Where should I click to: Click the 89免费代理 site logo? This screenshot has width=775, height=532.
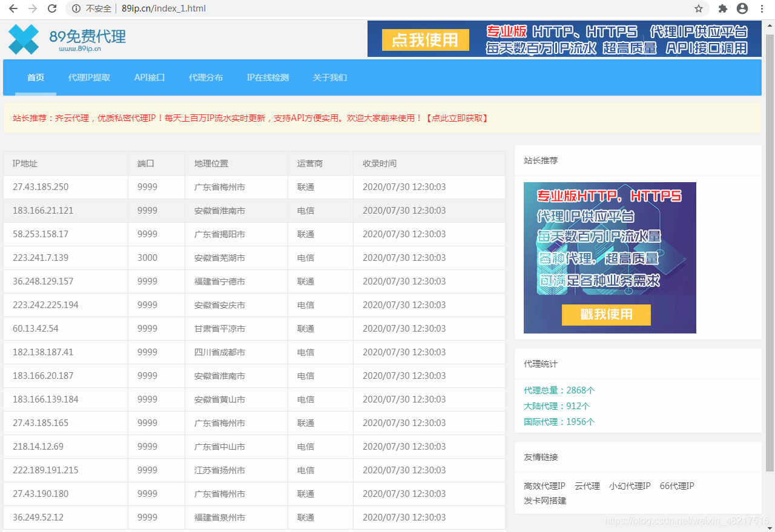[67, 38]
